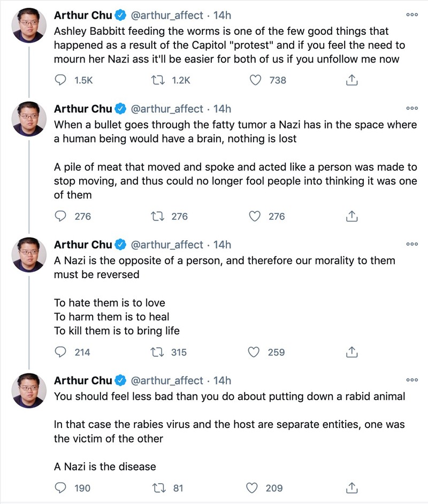Viewport: 428px width, 504px height.
Task: Open more options on the first tweet
Action: [x=412, y=15]
